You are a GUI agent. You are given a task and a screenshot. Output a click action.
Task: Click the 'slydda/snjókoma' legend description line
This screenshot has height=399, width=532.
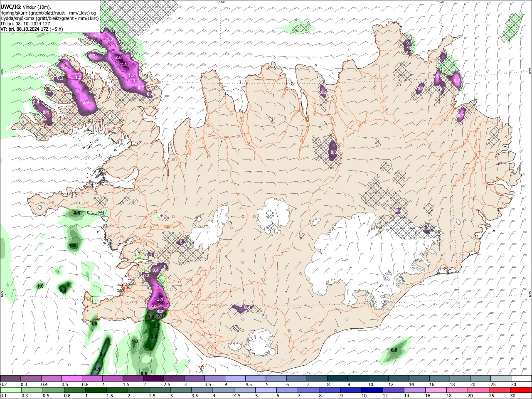49,18
